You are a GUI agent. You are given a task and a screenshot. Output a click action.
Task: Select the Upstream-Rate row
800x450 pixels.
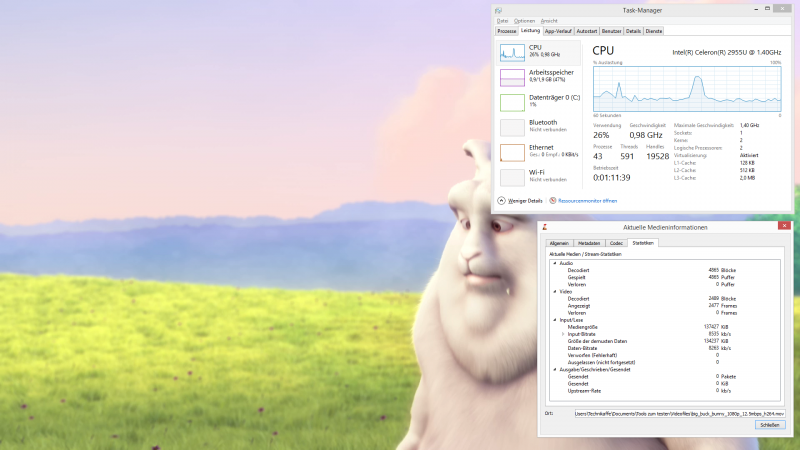pyautogui.click(x=665, y=391)
